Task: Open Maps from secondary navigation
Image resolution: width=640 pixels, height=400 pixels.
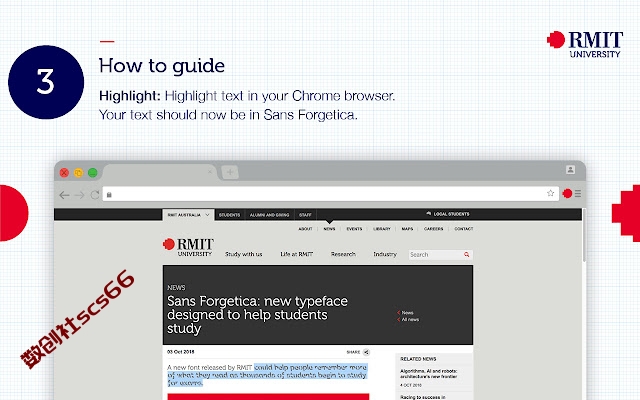Action: click(407, 229)
